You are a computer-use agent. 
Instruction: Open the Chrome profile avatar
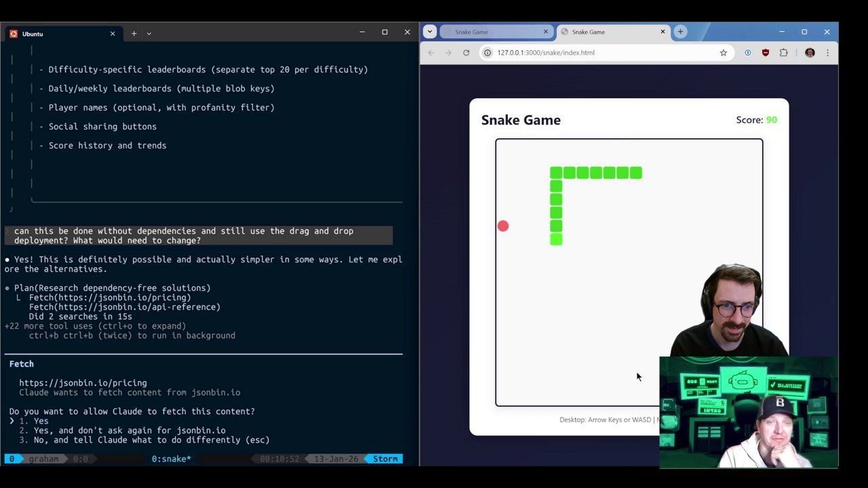[809, 53]
